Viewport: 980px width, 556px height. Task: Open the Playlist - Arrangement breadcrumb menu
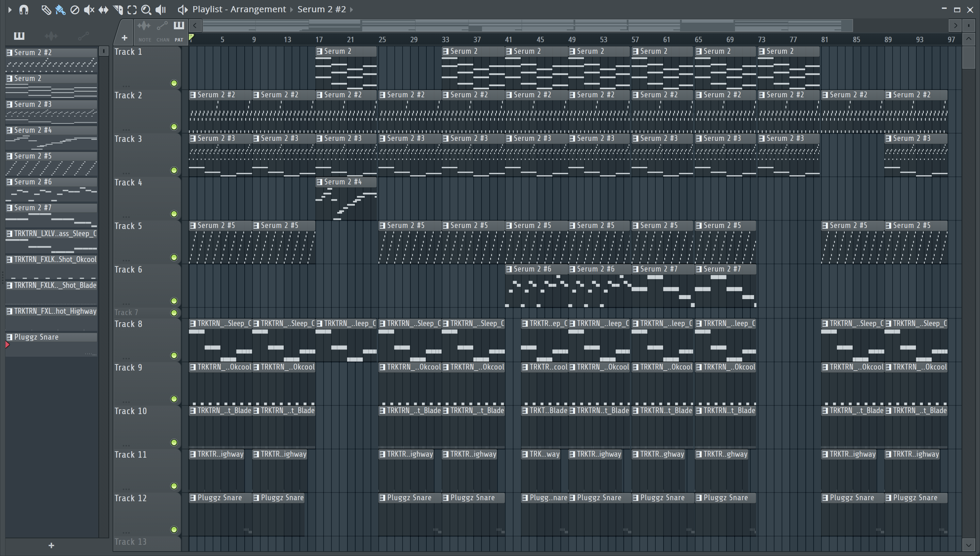pyautogui.click(x=239, y=9)
